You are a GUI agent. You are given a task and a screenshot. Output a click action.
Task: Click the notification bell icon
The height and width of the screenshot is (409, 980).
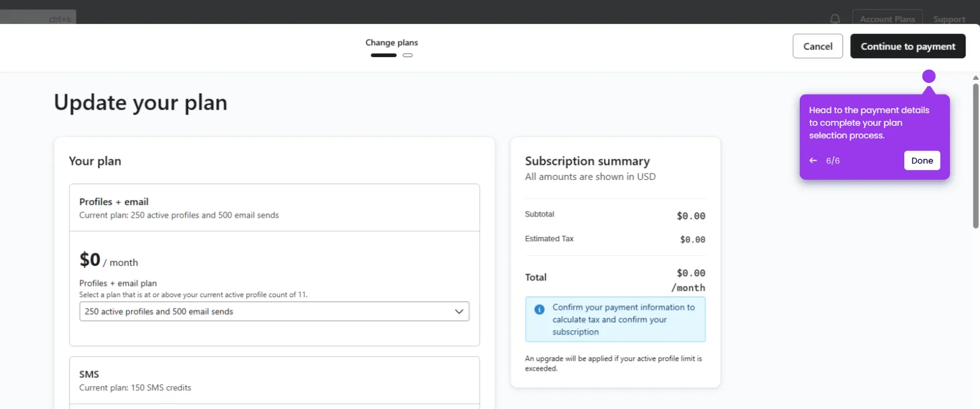(835, 19)
